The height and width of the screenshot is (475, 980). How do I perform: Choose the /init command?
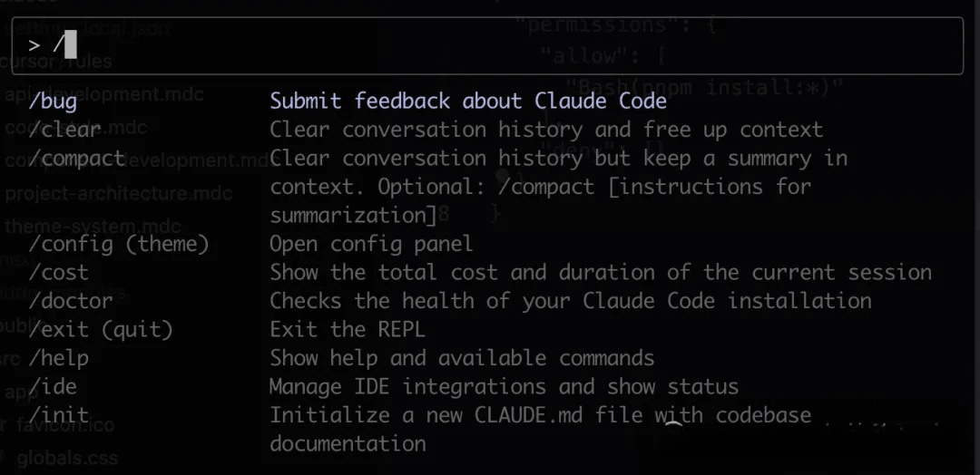[x=58, y=415]
